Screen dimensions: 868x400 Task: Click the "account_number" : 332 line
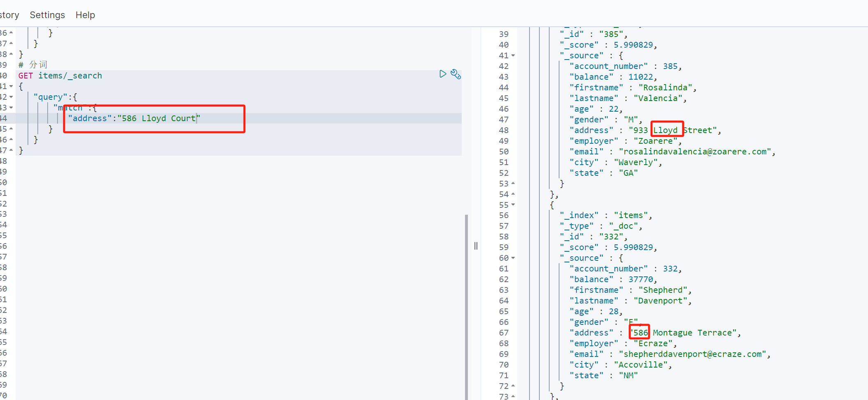coord(626,269)
